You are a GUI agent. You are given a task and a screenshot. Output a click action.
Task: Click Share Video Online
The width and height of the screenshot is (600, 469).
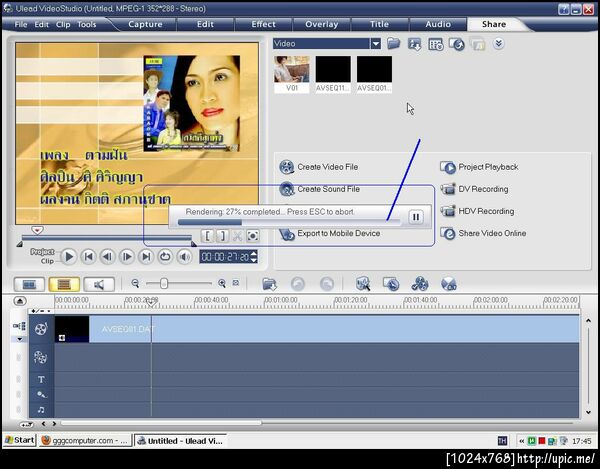pyautogui.click(x=483, y=233)
